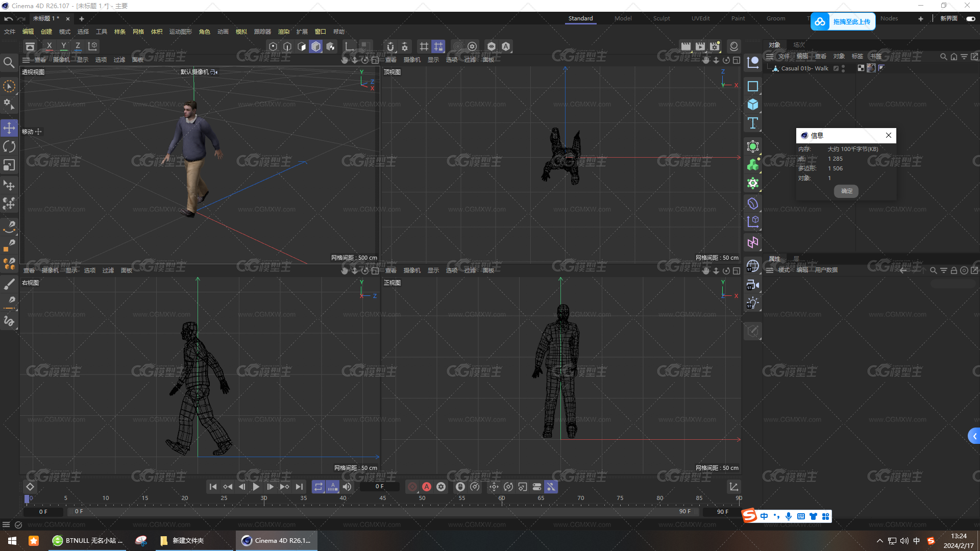Activate highlighted Model mode cube icon
The image size is (980, 551).
point(316,46)
